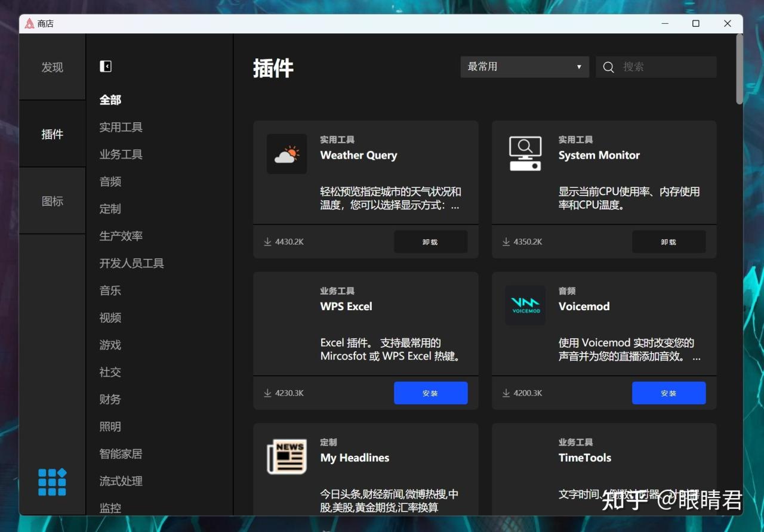Switch to the 发现 tab
The width and height of the screenshot is (764, 532).
pyautogui.click(x=53, y=67)
